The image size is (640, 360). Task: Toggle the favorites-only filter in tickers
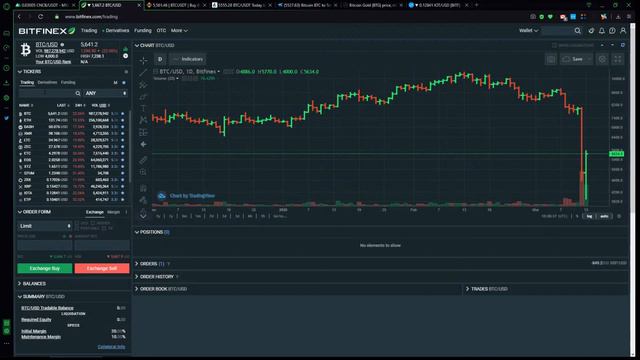pos(124,83)
